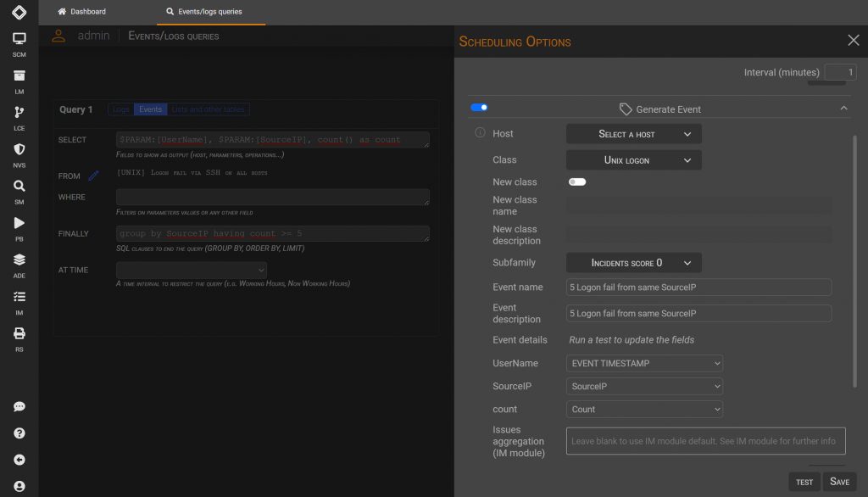Click the FINALLY clause text area
Viewport: 868px width, 497px height.
272,233
